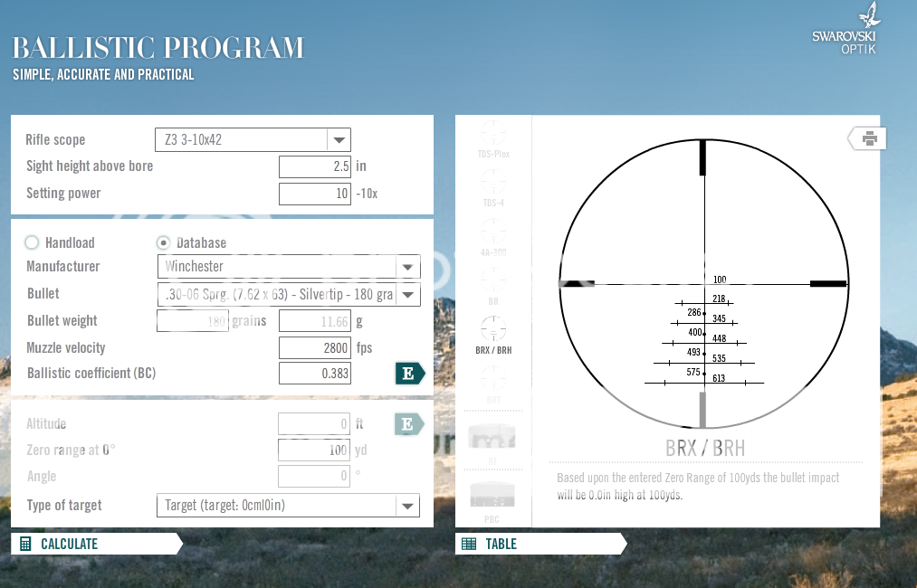Click the E button beside ballistic coefficient
This screenshot has height=588, width=917.
tap(409, 374)
